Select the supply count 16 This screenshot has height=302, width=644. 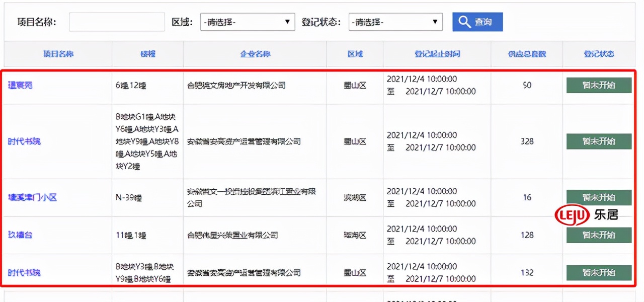point(527,197)
